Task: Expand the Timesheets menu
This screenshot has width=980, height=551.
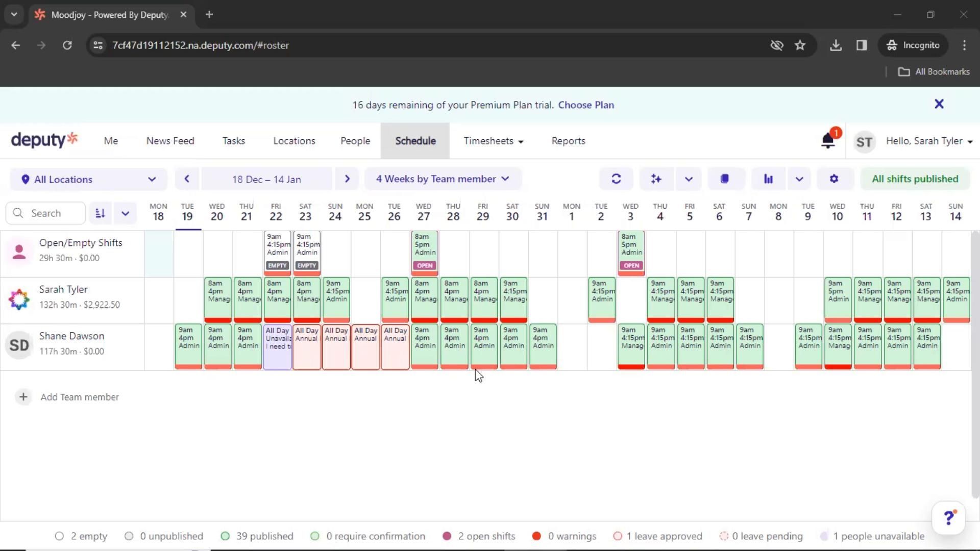Action: click(493, 141)
